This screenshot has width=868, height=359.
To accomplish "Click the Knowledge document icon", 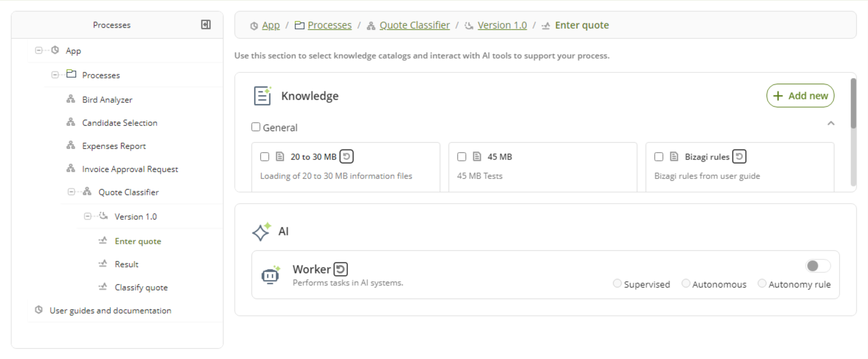I will (x=262, y=96).
